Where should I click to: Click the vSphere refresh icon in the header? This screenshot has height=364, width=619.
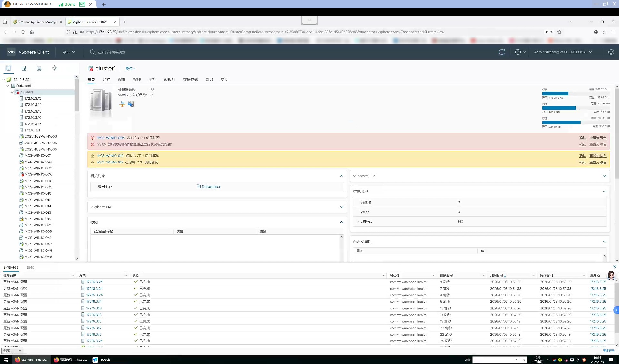(502, 52)
